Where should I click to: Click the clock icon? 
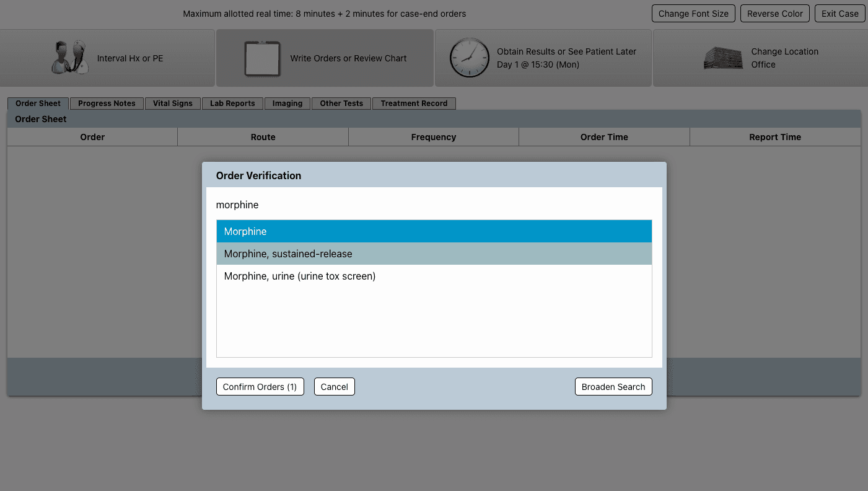click(x=469, y=58)
